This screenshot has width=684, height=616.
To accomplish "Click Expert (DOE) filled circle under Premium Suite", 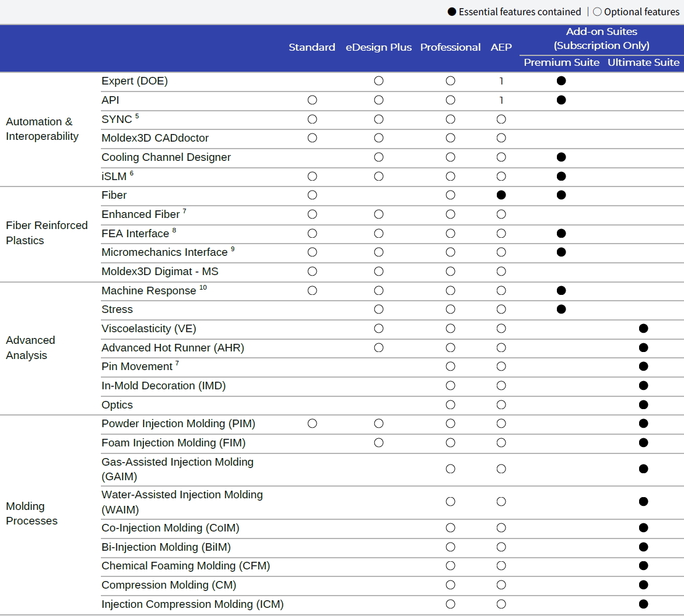I will (x=561, y=81).
